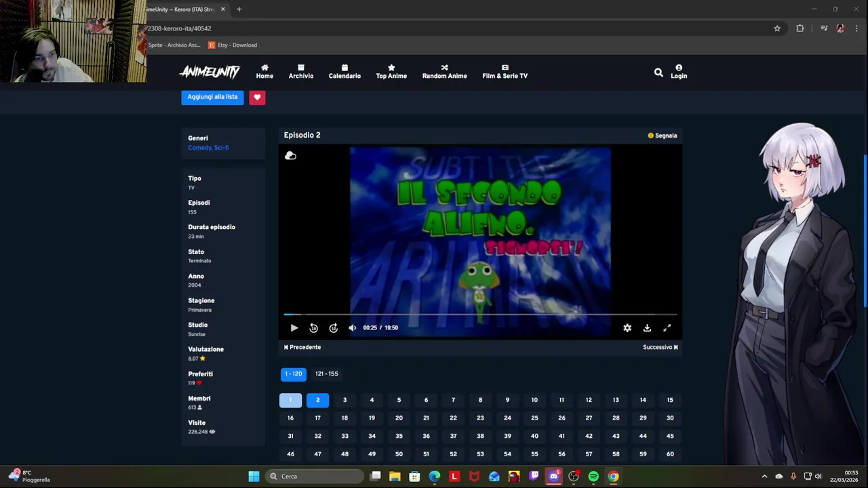The height and width of the screenshot is (488, 868).
Task: Bookmark this page with star icon
Action: coord(777,28)
